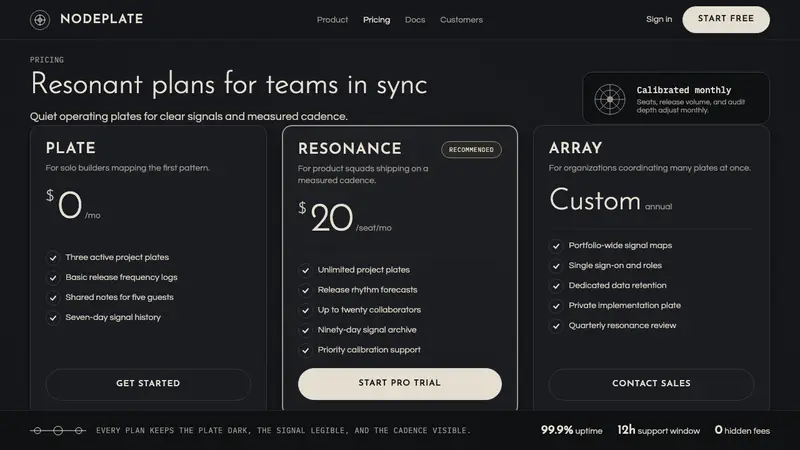Screen dimensions: 800x450
Task: Click check icon beside Release rhythm forecasts
Action: point(305,290)
